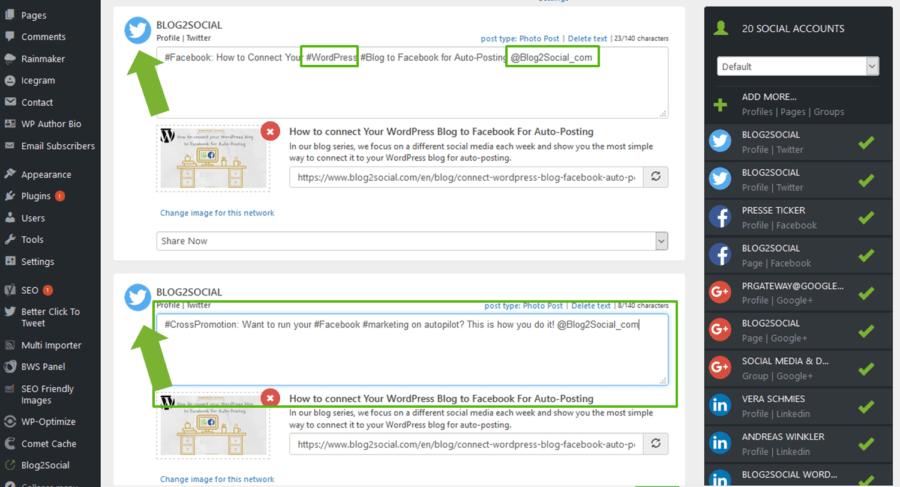
Task: Click the Comet Cache icon
Action: click(10, 443)
